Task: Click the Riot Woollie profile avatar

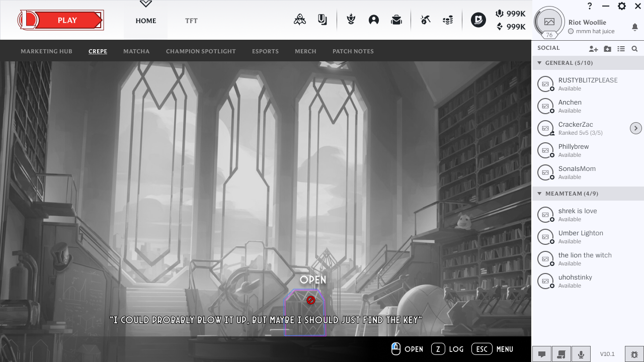Action: [549, 22]
